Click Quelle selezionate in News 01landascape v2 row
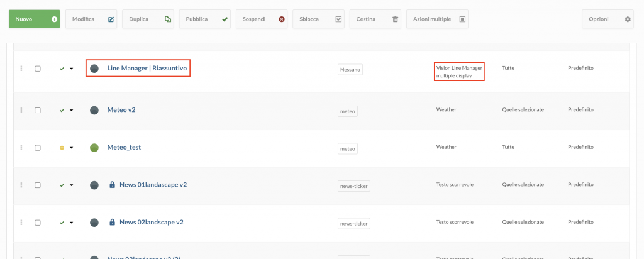The image size is (644, 259). [523, 185]
